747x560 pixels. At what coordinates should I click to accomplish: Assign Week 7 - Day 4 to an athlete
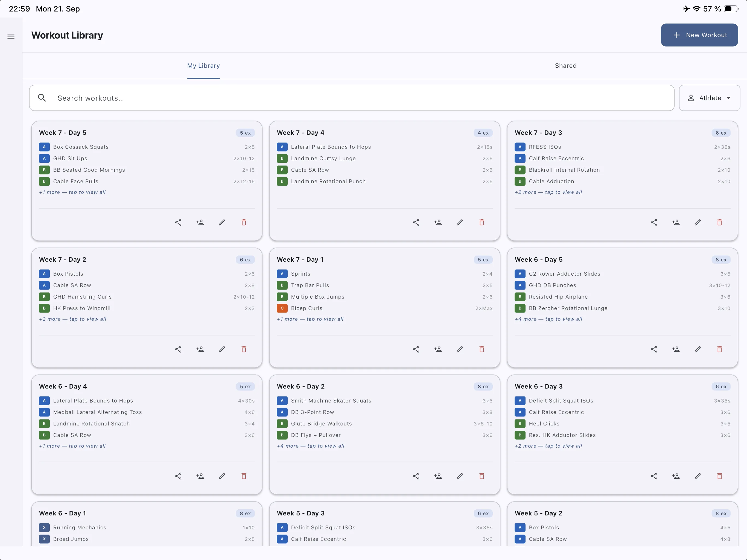coord(438,222)
